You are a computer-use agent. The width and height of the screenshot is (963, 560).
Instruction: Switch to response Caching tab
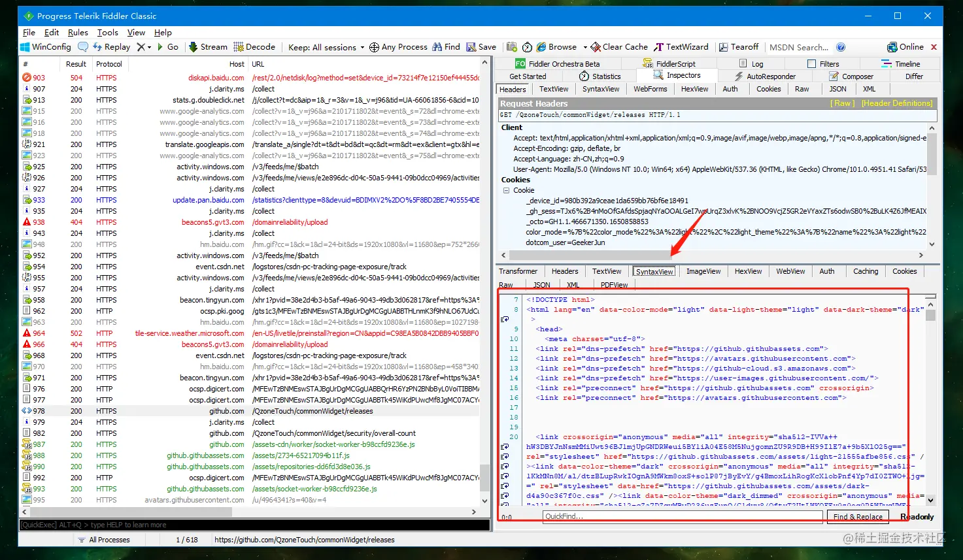point(866,271)
